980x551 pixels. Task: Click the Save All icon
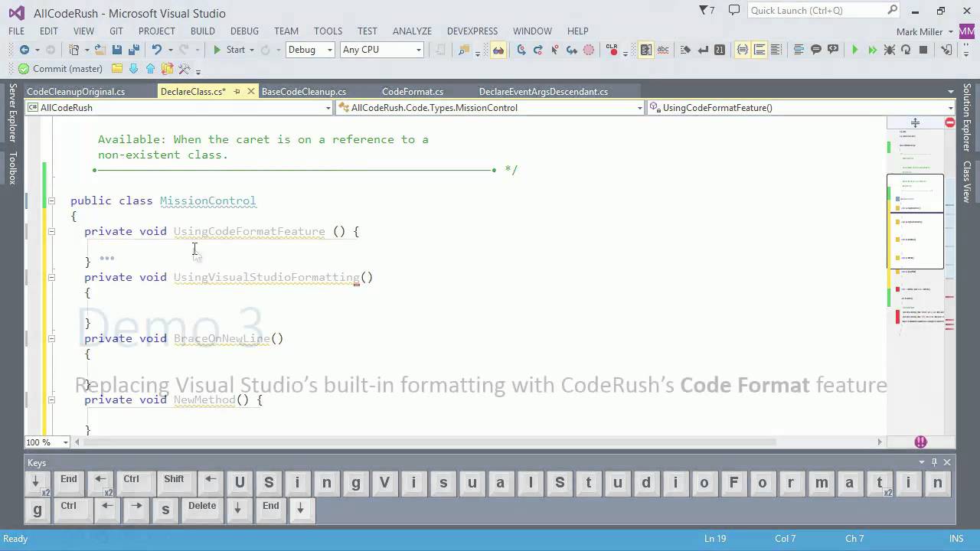[x=133, y=50]
